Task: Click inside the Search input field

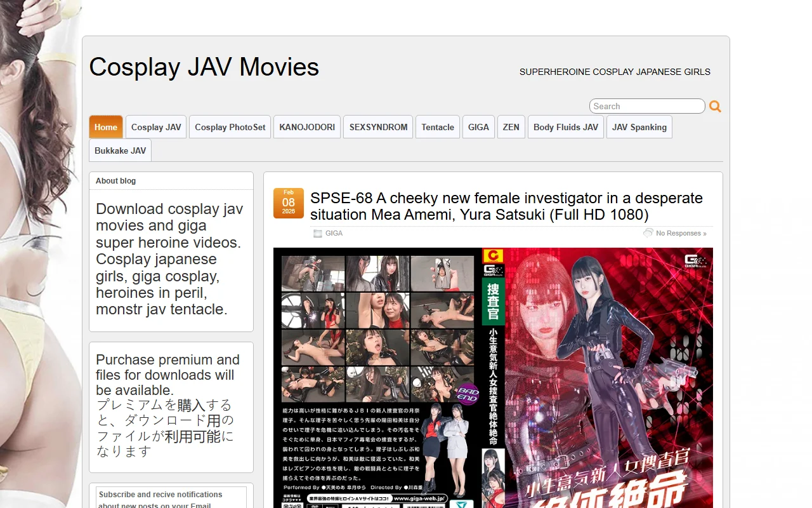Action: pyautogui.click(x=646, y=106)
